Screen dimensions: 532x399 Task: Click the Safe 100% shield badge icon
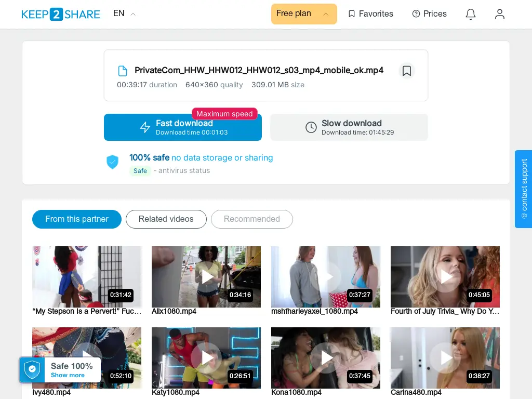pos(32,369)
